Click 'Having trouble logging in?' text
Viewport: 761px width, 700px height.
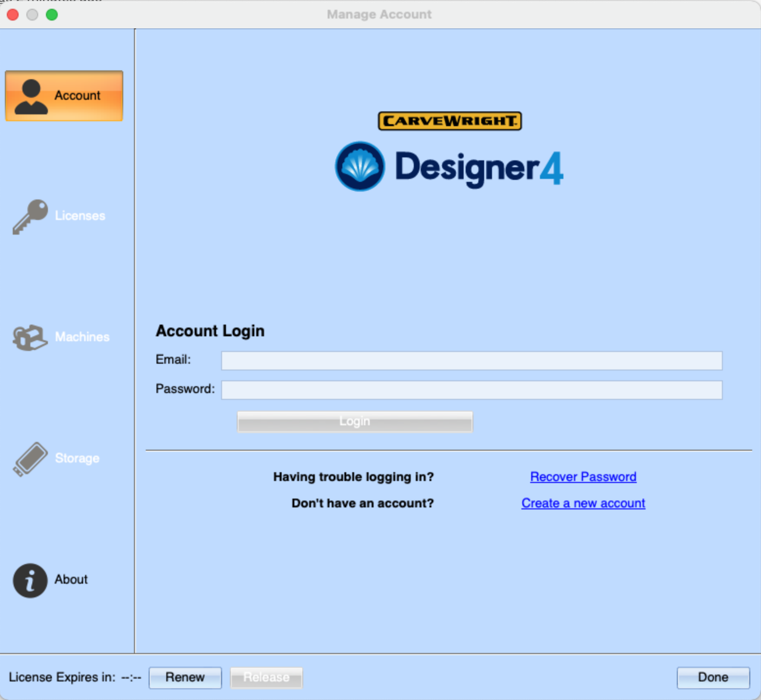pyautogui.click(x=354, y=477)
